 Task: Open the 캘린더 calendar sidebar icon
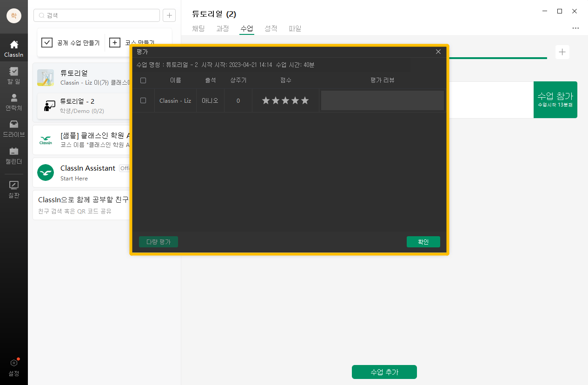(x=14, y=156)
